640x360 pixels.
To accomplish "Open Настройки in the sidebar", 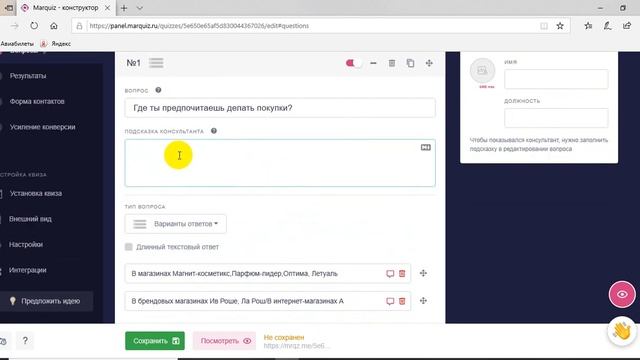I will [x=26, y=244].
